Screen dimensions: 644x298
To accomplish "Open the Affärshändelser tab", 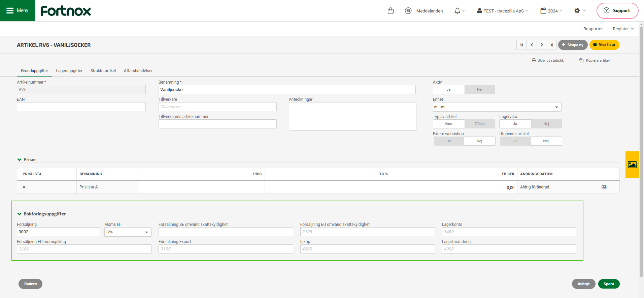I will tap(138, 71).
